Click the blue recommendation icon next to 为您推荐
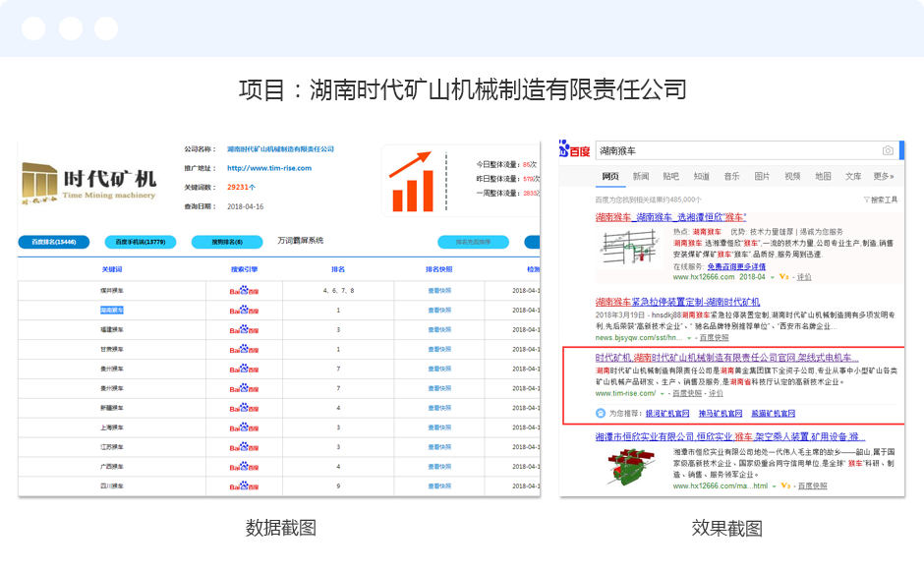924x570 pixels. point(601,414)
